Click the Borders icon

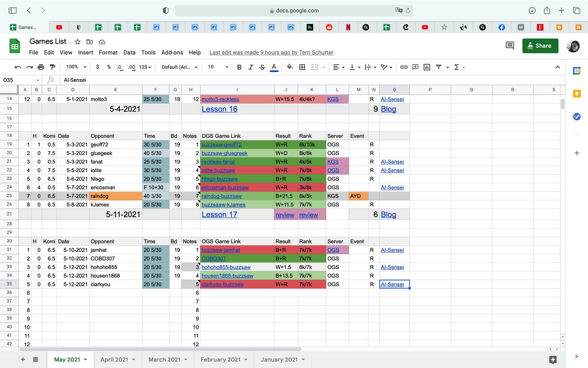pyautogui.click(x=302, y=67)
